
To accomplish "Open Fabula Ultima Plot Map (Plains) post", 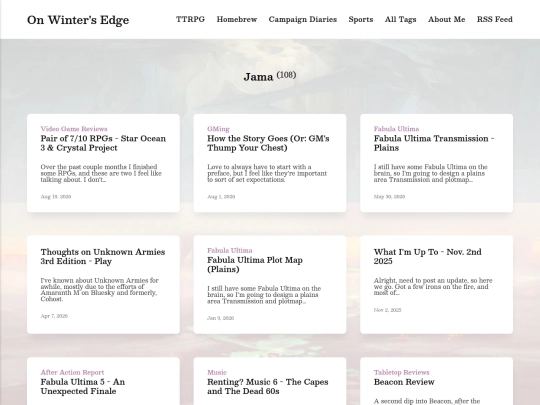I will pyautogui.click(x=255, y=264).
